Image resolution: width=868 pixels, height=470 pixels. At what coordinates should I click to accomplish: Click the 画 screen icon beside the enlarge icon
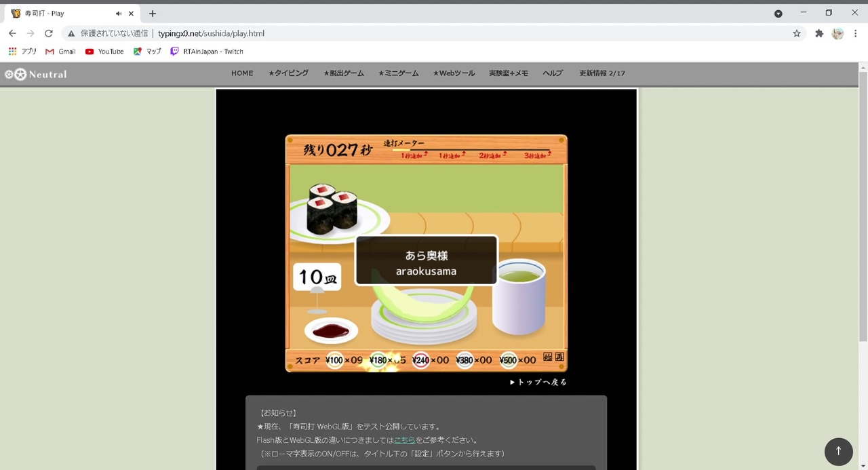click(x=559, y=357)
